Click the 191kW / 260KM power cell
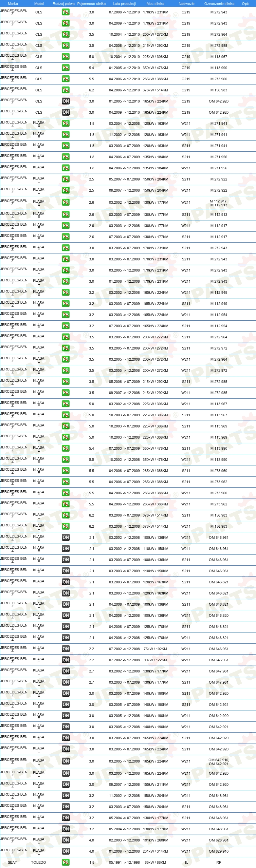256x868 pixels. coord(155,840)
